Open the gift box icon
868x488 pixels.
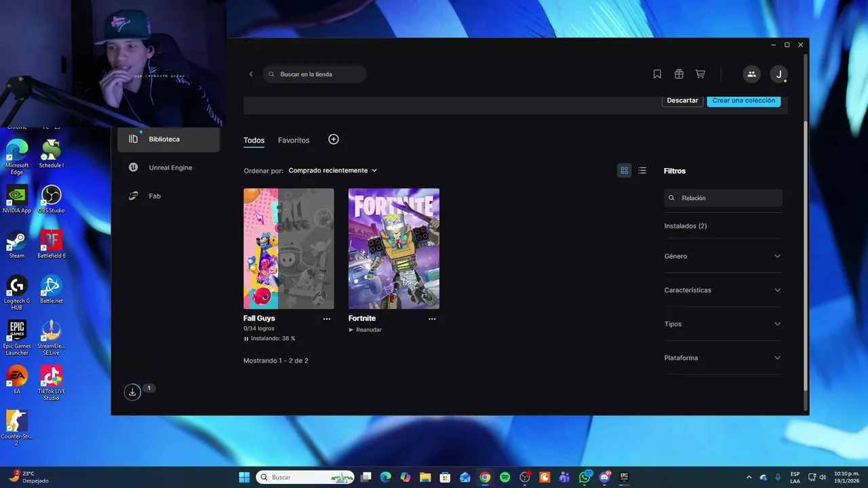(679, 74)
